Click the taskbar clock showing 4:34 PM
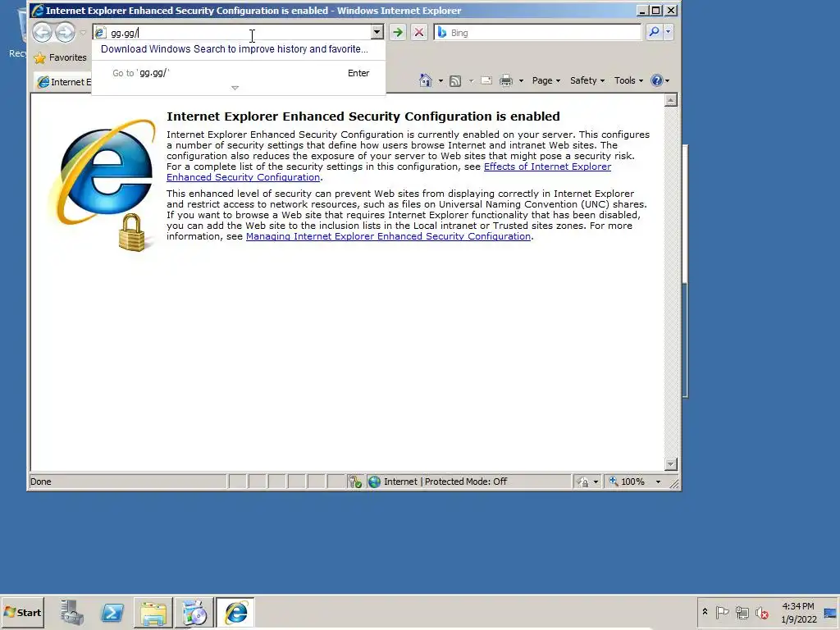840x630 pixels. point(798,612)
